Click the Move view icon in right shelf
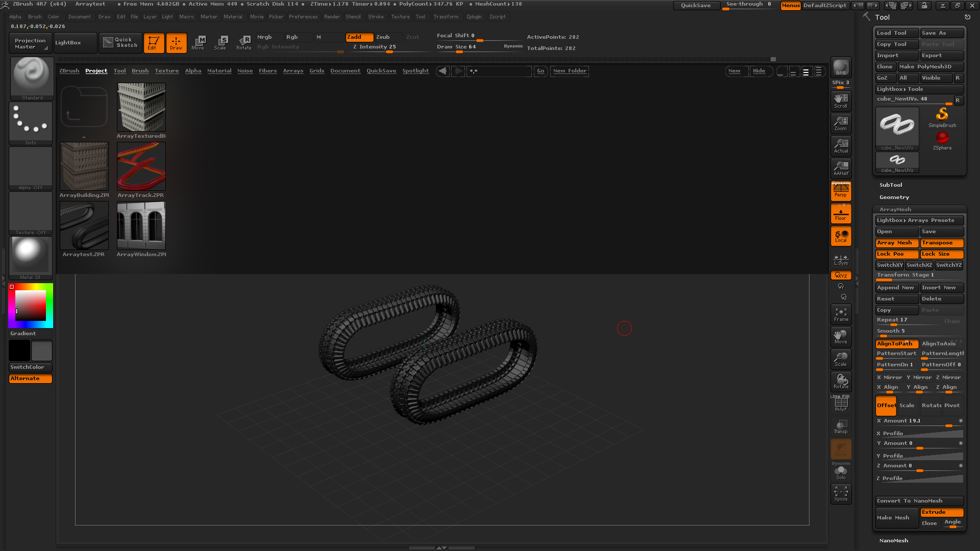 point(841,337)
